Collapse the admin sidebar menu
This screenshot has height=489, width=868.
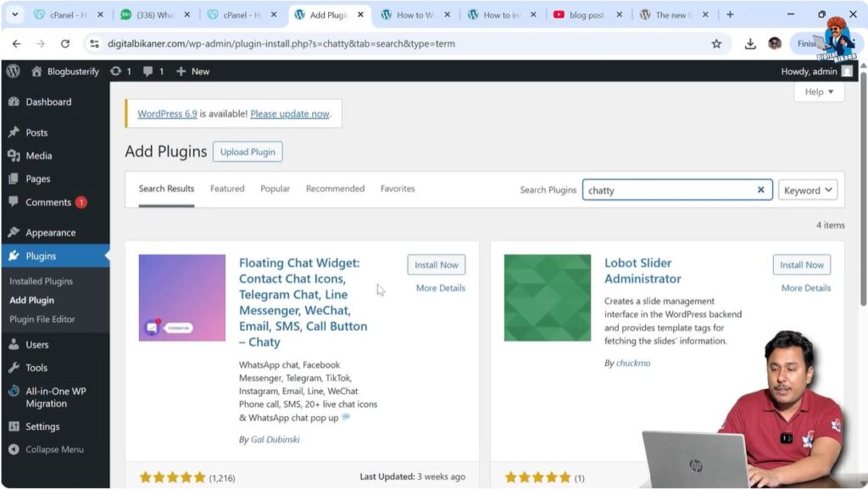pos(54,450)
